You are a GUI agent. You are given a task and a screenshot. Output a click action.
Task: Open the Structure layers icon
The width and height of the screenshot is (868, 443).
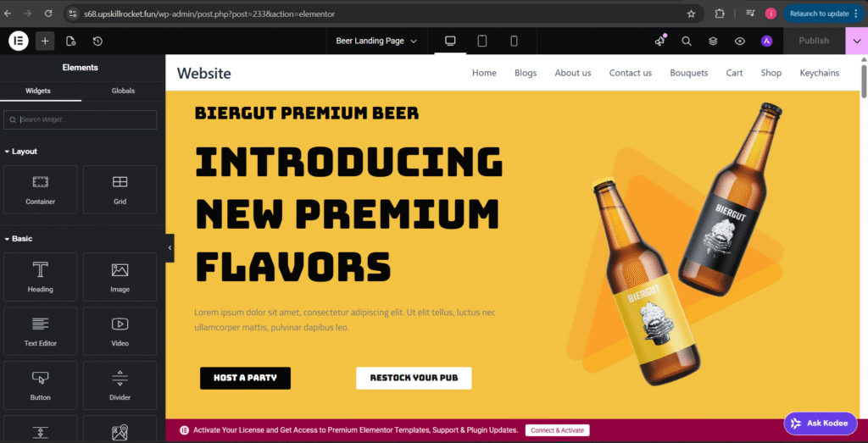713,41
